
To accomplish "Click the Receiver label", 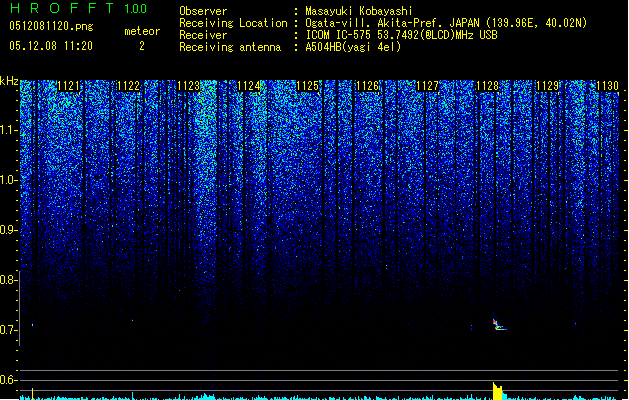I will coord(203,35).
